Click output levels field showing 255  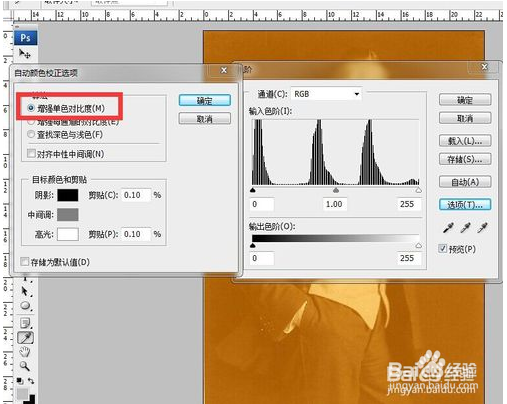409,258
